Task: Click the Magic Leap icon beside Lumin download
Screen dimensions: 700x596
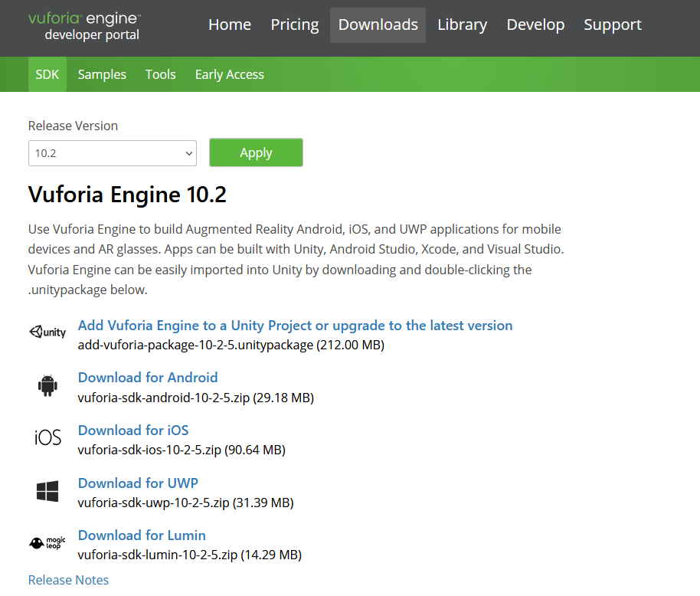Action: click(x=47, y=542)
